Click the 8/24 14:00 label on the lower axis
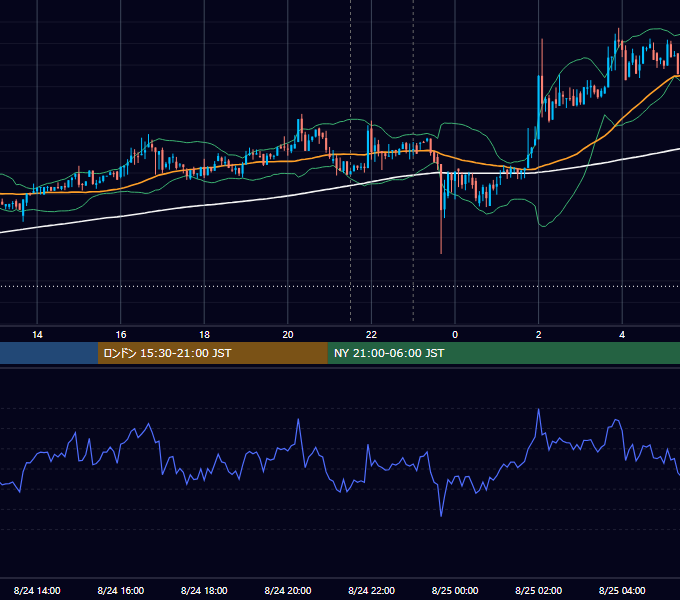The width and height of the screenshot is (680, 600). pyautogui.click(x=37, y=590)
